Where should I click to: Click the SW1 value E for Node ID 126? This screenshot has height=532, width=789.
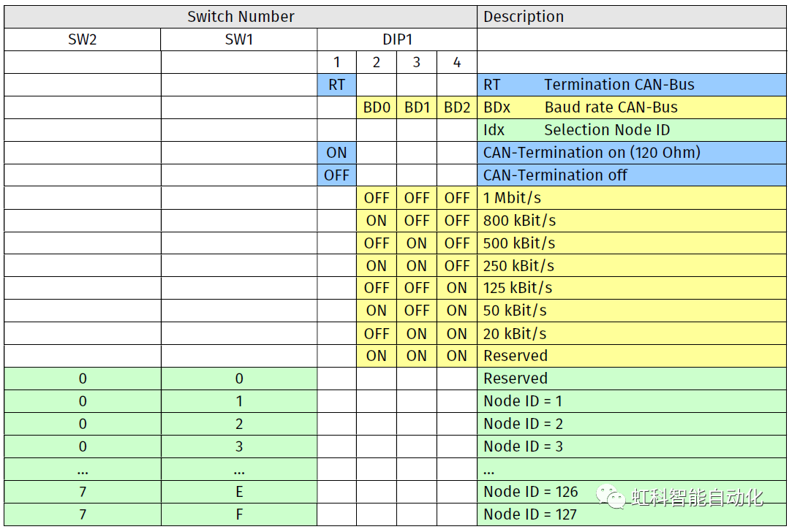(238, 491)
